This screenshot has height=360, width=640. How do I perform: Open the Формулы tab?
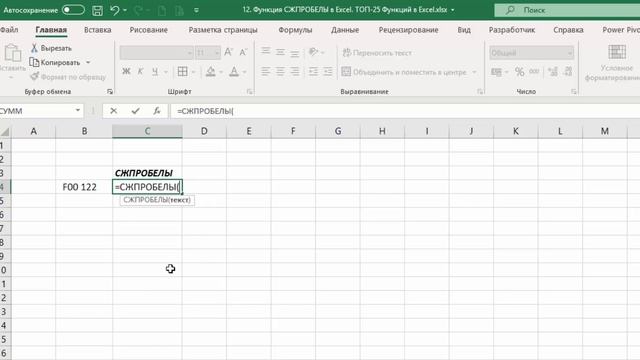295,30
